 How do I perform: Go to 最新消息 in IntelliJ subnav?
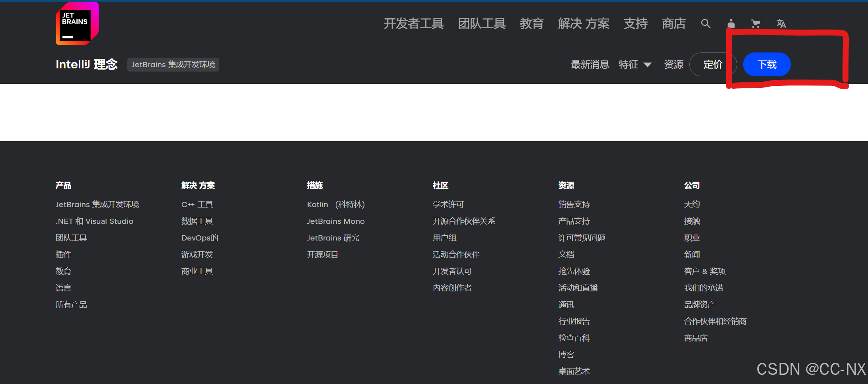click(590, 64)
